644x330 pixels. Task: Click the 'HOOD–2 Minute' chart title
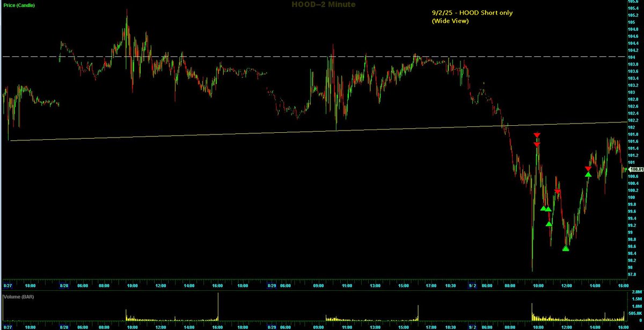(x=324, y=4)
